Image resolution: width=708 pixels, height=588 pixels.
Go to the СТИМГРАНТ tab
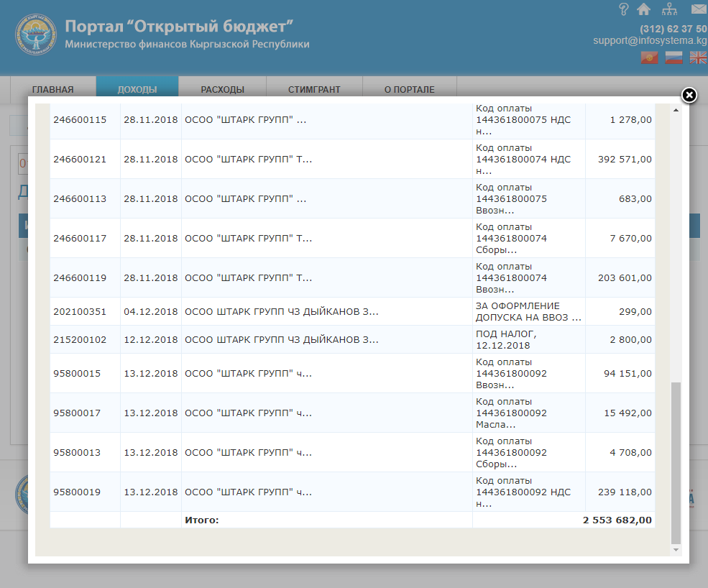coord(314,90)
